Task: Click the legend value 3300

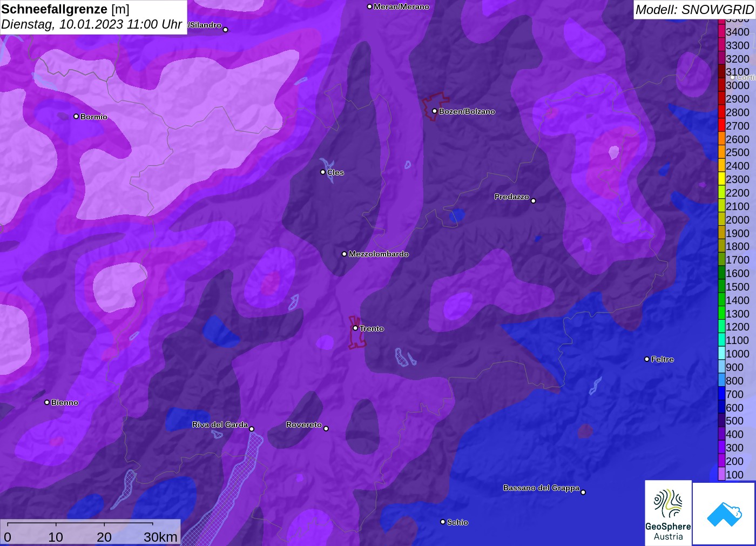Action: tap(738, 45)
